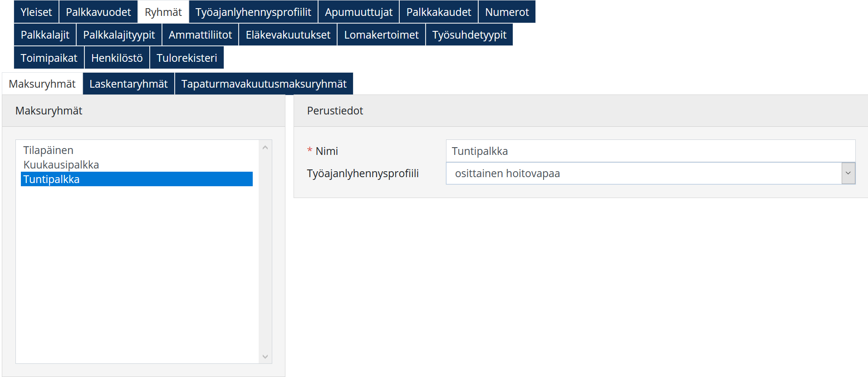Viewport: 868px width, 377px height.
Task: Open the Lomakertoimet tab
Action: (381, 35)
